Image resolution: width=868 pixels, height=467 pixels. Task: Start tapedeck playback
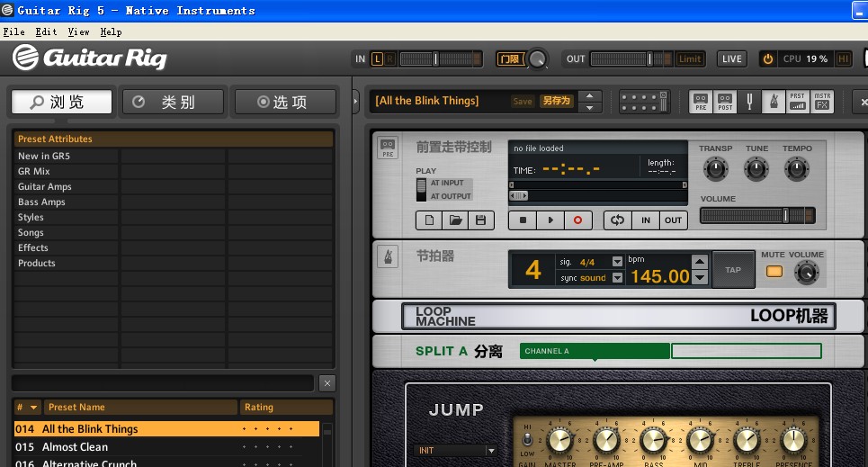click(550, 220)
